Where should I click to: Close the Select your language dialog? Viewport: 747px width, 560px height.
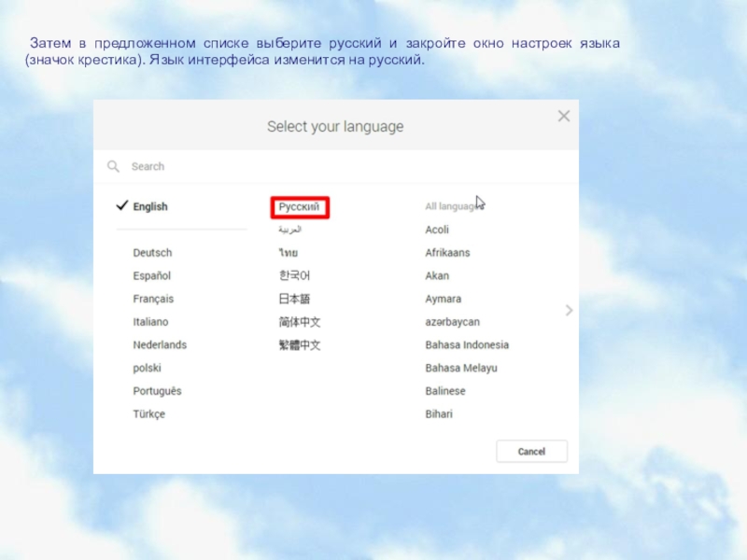click(563, 117)
